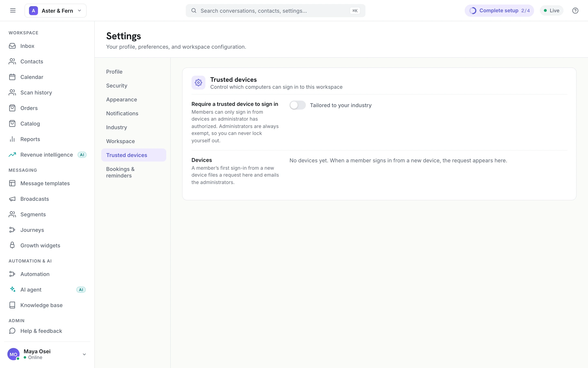Expand the Maya Osei user menu chevron

84,354
